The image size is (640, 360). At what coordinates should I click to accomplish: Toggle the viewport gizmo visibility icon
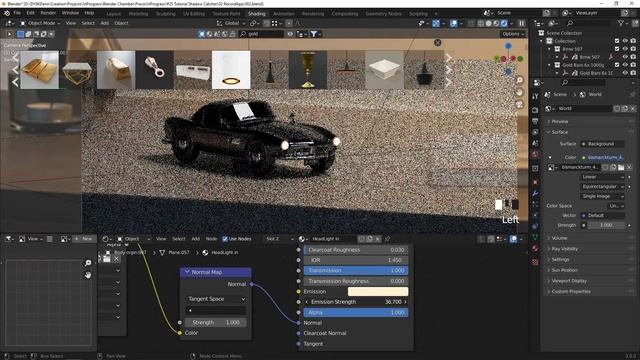coord(436,23)
